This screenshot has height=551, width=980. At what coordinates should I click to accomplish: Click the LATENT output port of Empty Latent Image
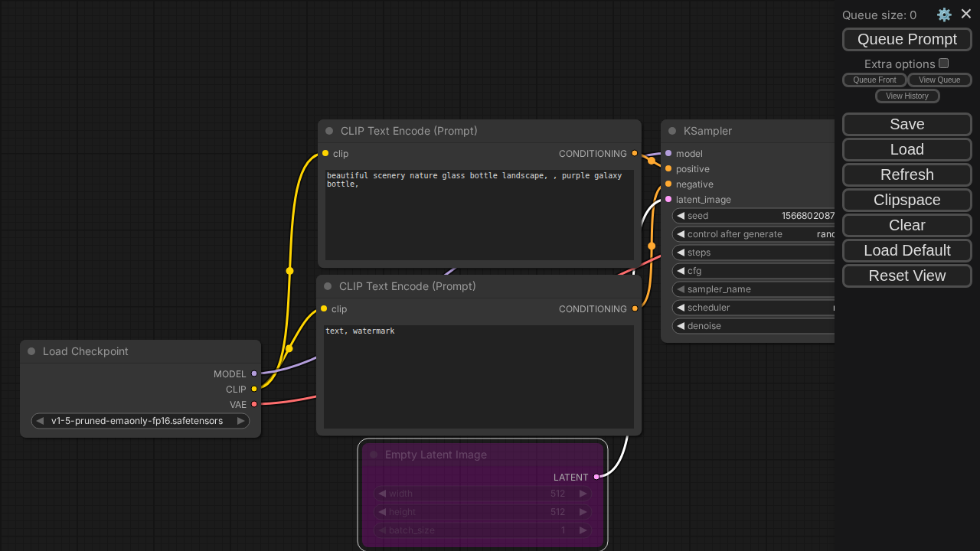pos(596,477)
